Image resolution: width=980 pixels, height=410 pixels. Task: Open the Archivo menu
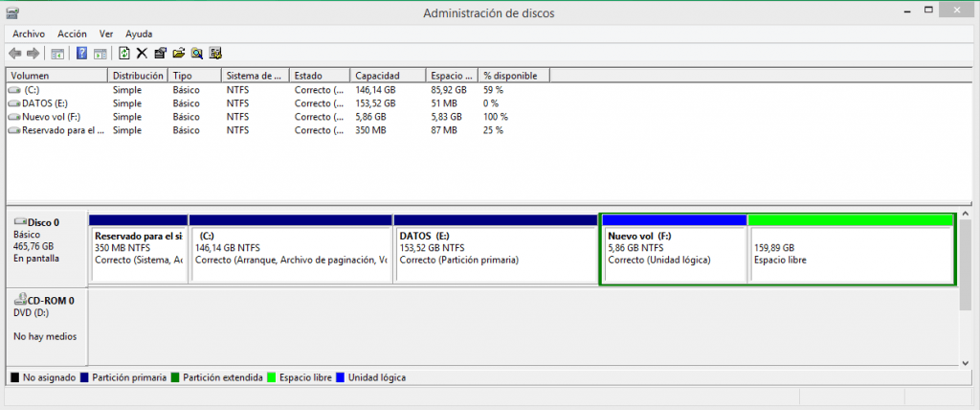29,34
